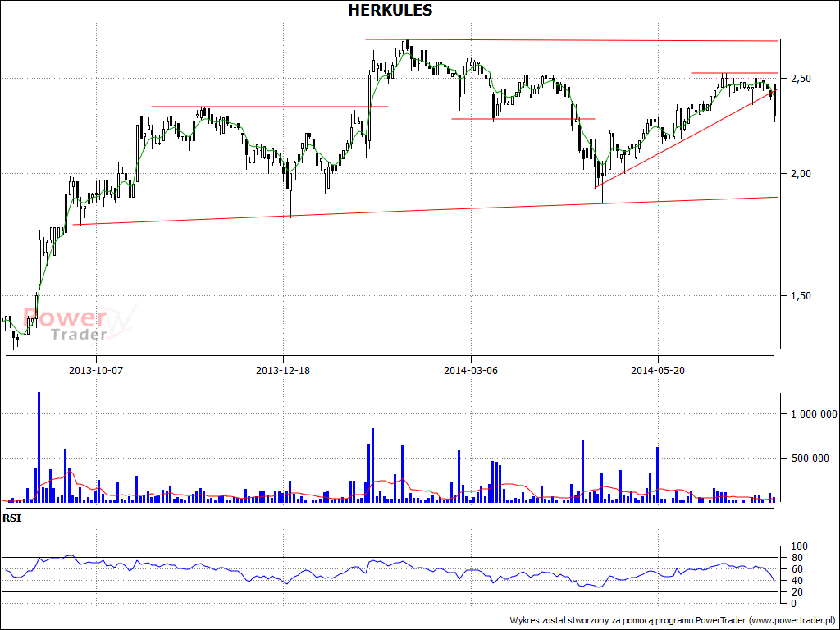The height and width of the screenshot is (630, 840).
Task: Click the PowerTrader credit footer text
Action: click(x=673, y=620)
